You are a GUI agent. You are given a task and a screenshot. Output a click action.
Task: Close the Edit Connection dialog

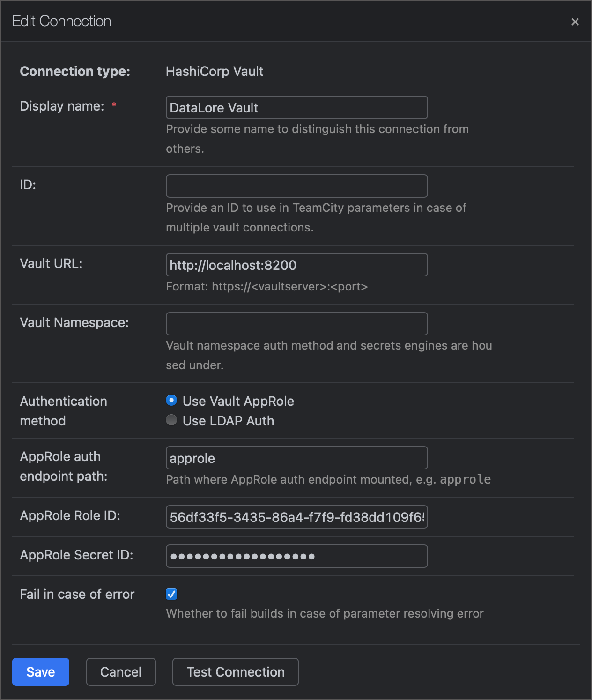[575, 22]
